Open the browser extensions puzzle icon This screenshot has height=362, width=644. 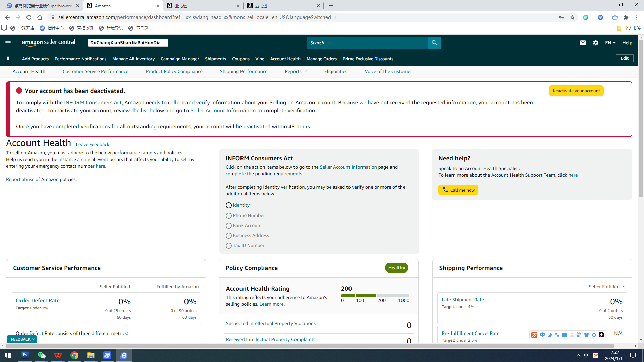(x=626, y=17)
